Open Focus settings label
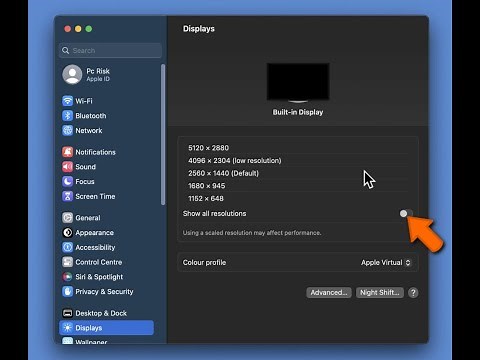The image size is (480, 360). (x=85, y=181)
